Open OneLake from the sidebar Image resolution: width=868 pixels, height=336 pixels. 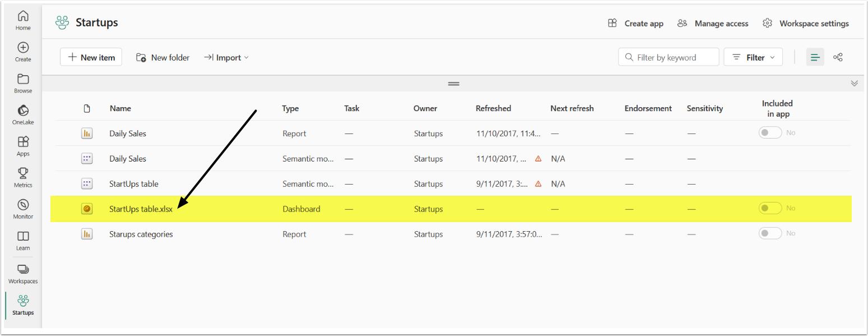click(23, 111)
